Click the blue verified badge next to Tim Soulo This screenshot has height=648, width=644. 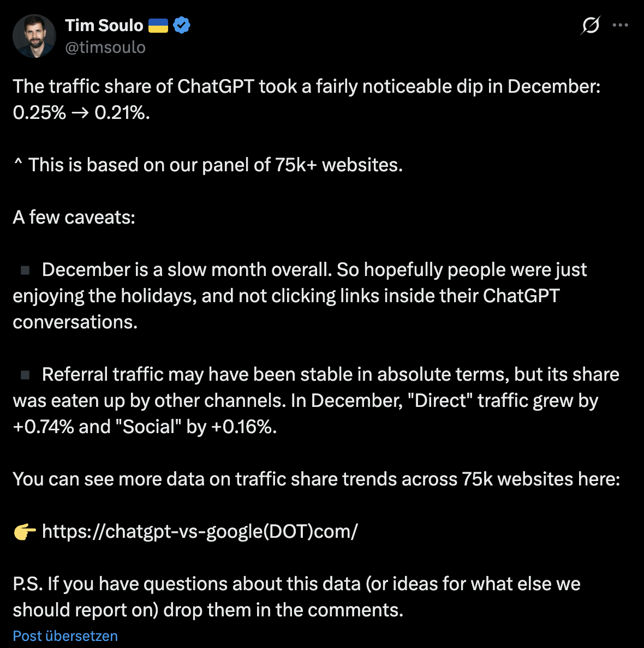(x=182, y=25)
